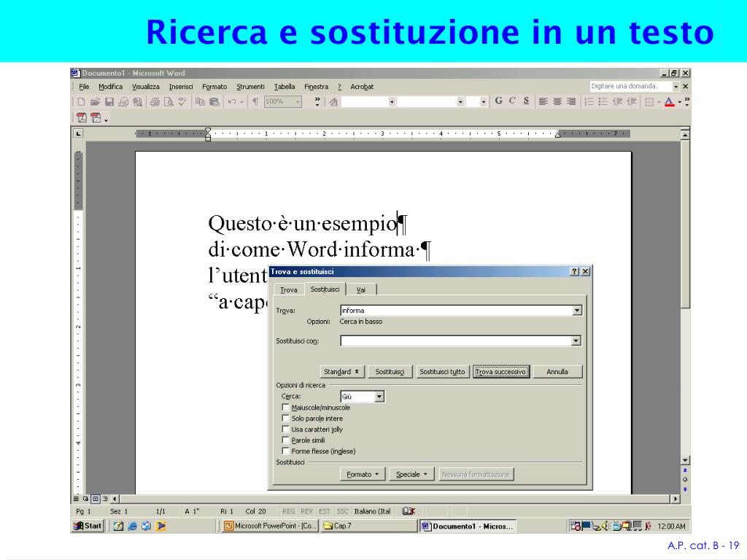The image size is (747, 560).
Task: Click the Trova text input field
Action: 457,311
